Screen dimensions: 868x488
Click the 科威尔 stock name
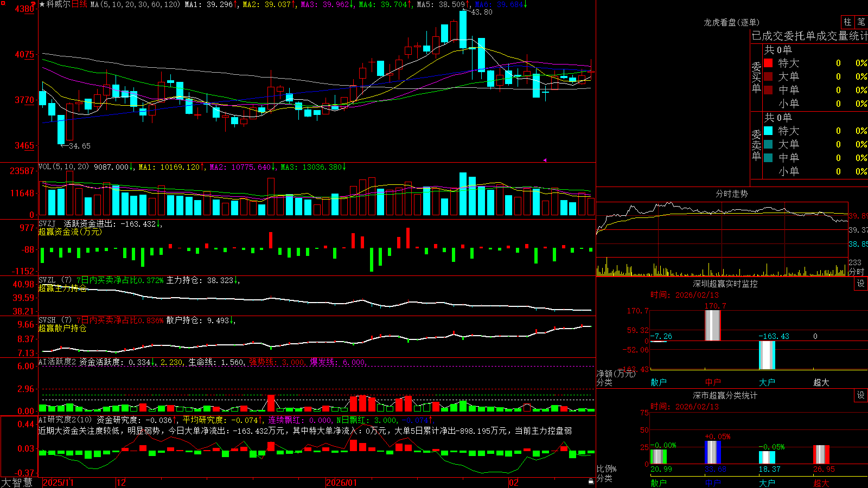pos(58,4)
